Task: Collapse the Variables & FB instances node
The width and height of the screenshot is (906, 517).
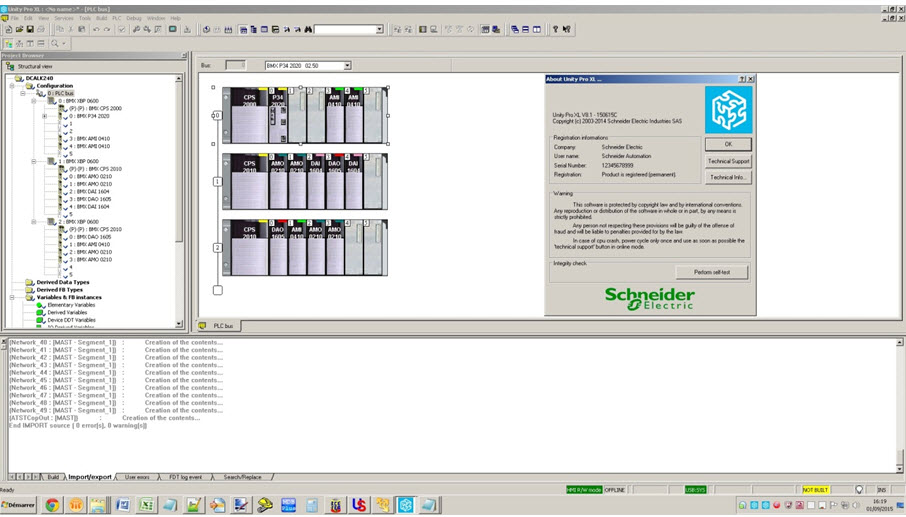Action: [12, 297]
